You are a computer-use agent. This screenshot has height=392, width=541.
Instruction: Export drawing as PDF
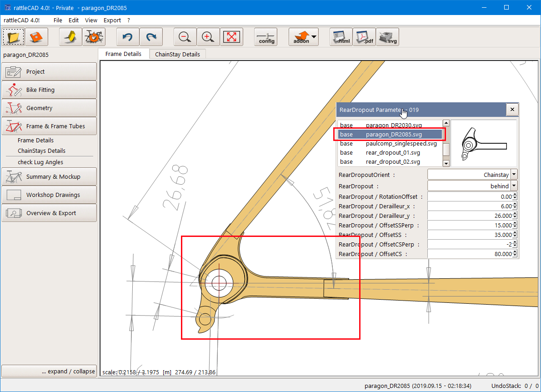pyautogui.click(x=364, y=37)
